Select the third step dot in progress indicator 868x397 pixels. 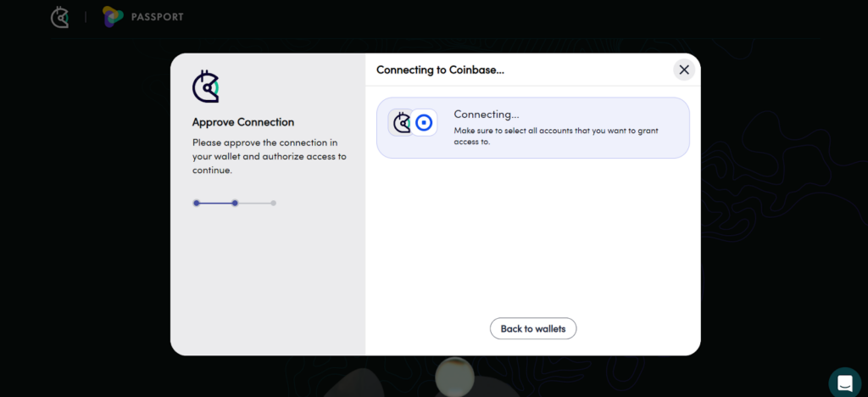274,204
